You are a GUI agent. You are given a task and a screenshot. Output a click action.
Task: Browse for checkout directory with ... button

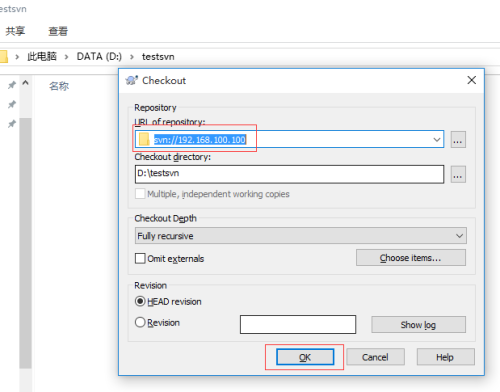click(458, 174)
